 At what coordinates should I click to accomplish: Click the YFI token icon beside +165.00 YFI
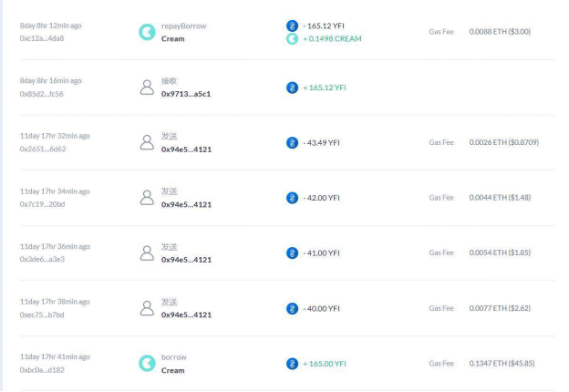click(x=292, y=364)
